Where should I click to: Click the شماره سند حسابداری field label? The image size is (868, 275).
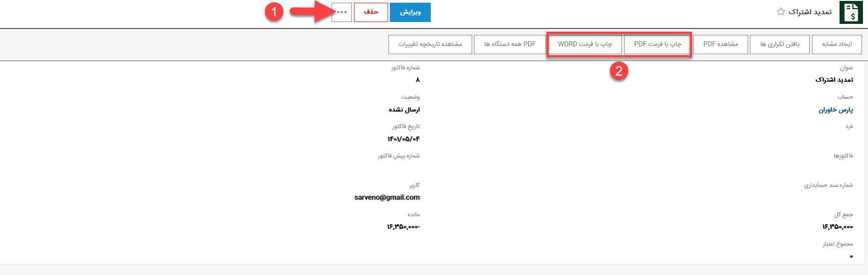[828, 185]
